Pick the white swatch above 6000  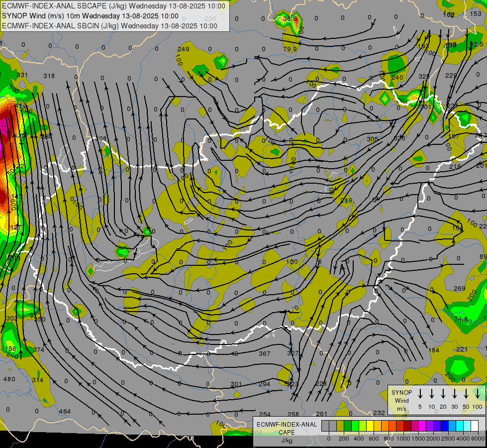(474, 426)
